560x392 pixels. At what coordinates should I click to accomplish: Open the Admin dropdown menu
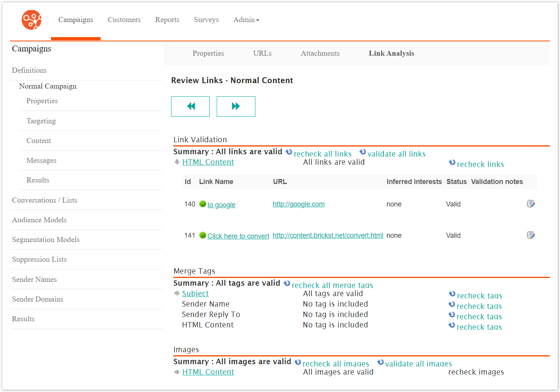[x=246, y=20]
